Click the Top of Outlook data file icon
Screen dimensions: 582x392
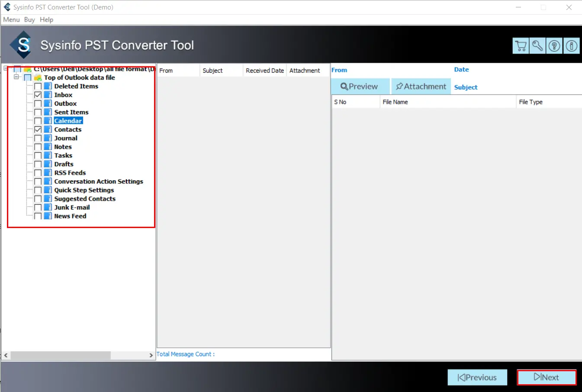pos(38,77)
